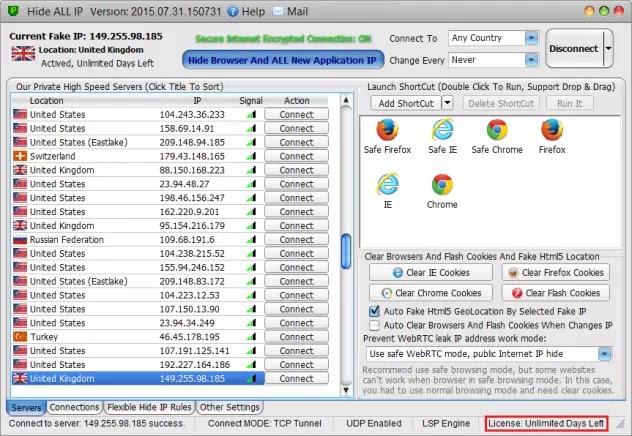Click the Russian Federation flag icon
The image size is (632, 436).
20,240
